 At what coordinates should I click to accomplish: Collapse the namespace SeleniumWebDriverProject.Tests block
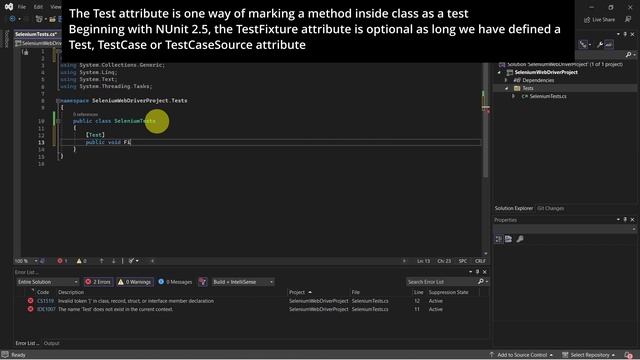tap(58, 100)
